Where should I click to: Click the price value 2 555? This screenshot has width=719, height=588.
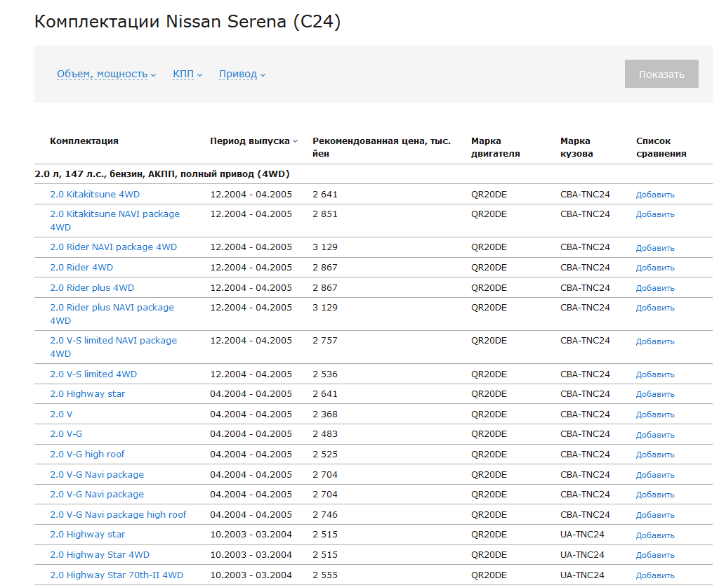(x=325, y=575)
